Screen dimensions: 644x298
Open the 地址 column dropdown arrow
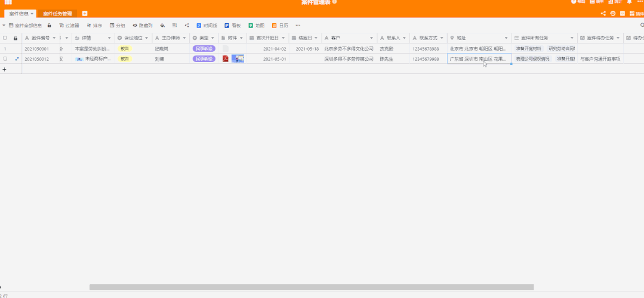pos(506,38)
